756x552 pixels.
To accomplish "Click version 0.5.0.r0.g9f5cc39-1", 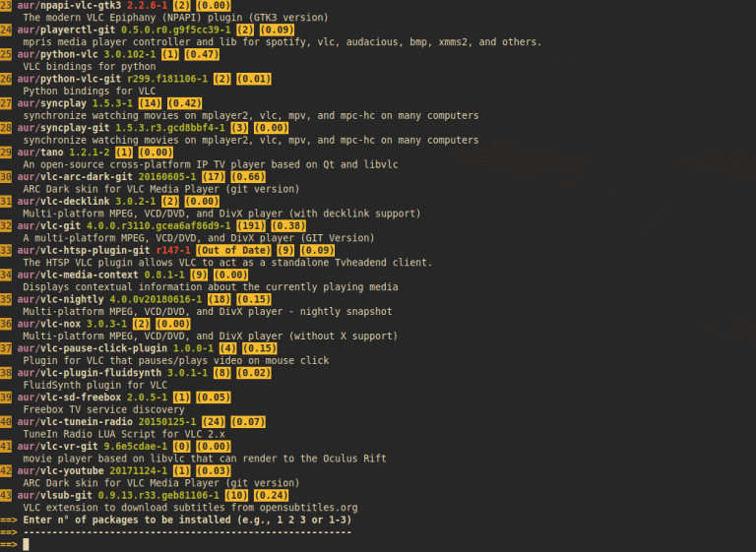I will [176, 30].
